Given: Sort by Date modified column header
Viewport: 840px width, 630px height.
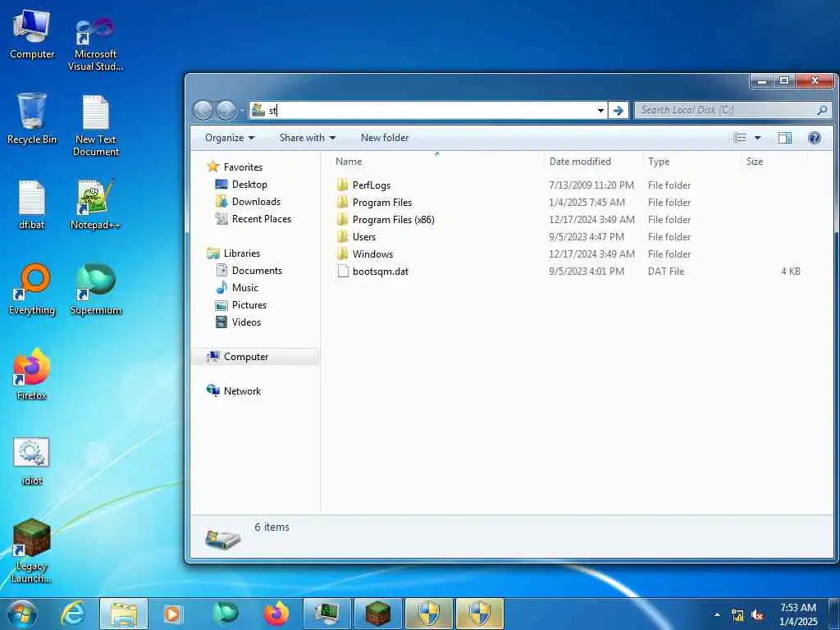Looking at the screenshot, I should pos(593,162).
